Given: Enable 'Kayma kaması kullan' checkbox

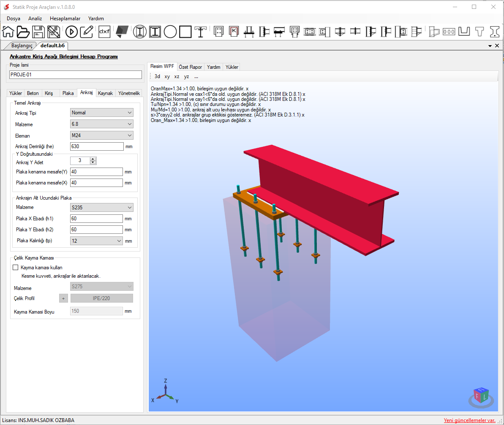Looking at the screenshot, I should (16, 268).
